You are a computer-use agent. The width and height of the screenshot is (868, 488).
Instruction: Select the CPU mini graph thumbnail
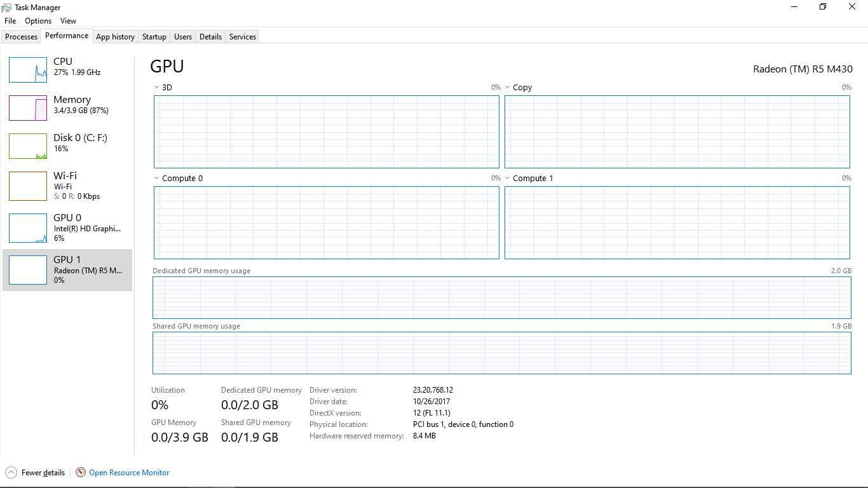click(28, 70)
